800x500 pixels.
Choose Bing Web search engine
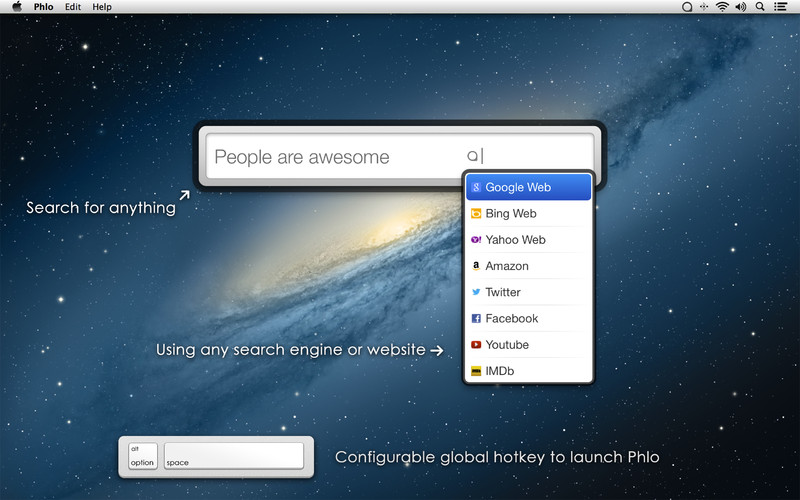coord(528,213)
